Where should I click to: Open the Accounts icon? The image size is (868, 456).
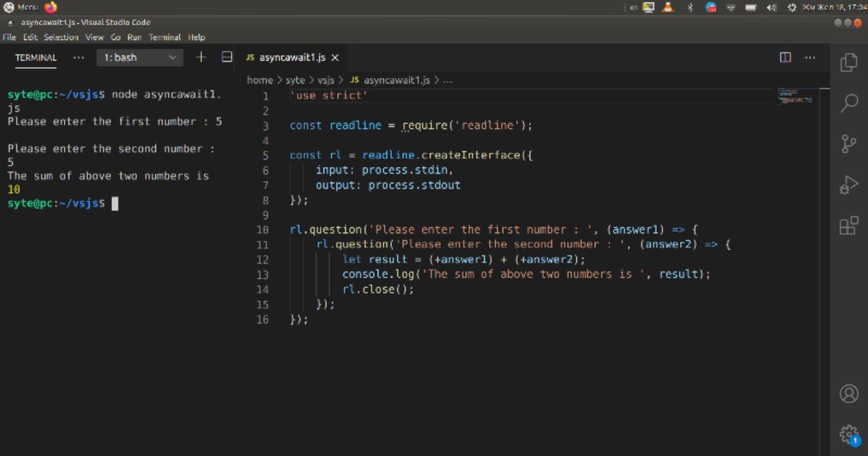pos(848,394)
